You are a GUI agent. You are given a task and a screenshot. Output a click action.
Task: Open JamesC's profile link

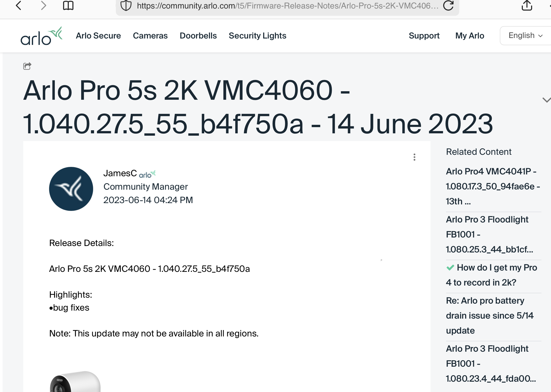point(120,173)
